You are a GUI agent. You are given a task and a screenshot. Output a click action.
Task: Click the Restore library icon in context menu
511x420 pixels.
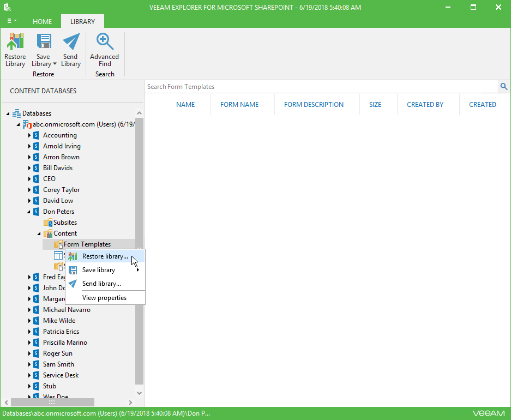point(73,256)
